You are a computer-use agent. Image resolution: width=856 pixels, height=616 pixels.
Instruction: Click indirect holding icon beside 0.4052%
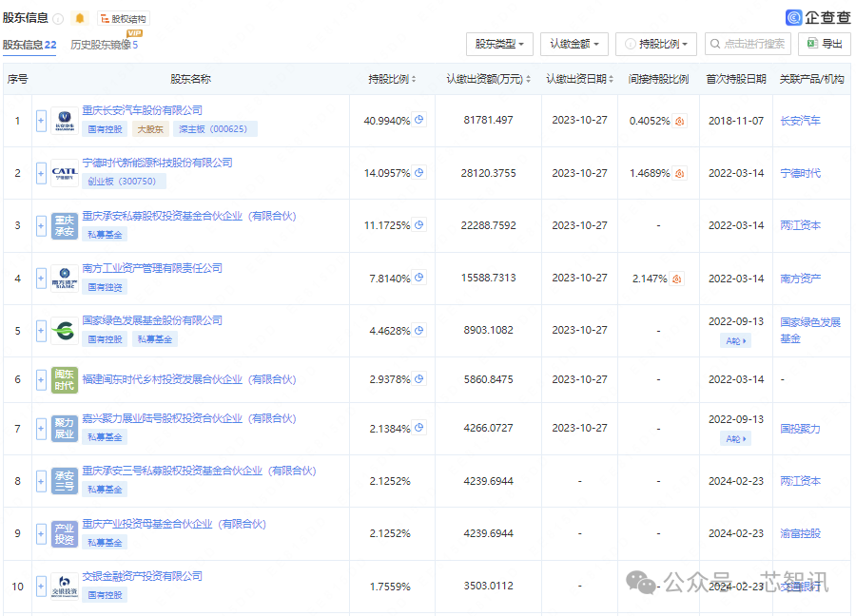pos(680,121)
